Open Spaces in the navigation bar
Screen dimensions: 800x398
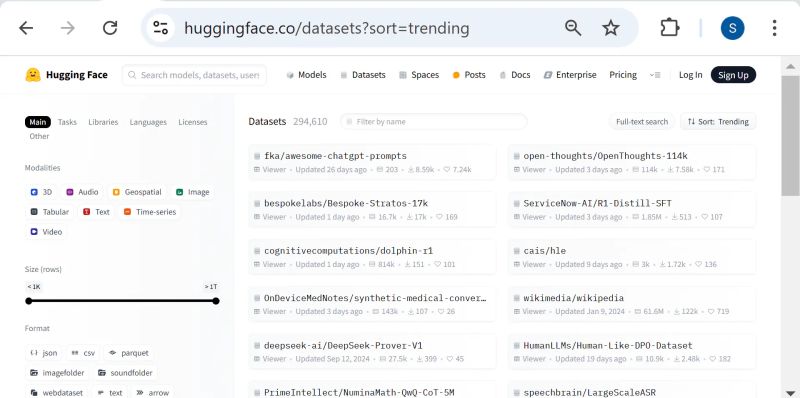[419, 75]
